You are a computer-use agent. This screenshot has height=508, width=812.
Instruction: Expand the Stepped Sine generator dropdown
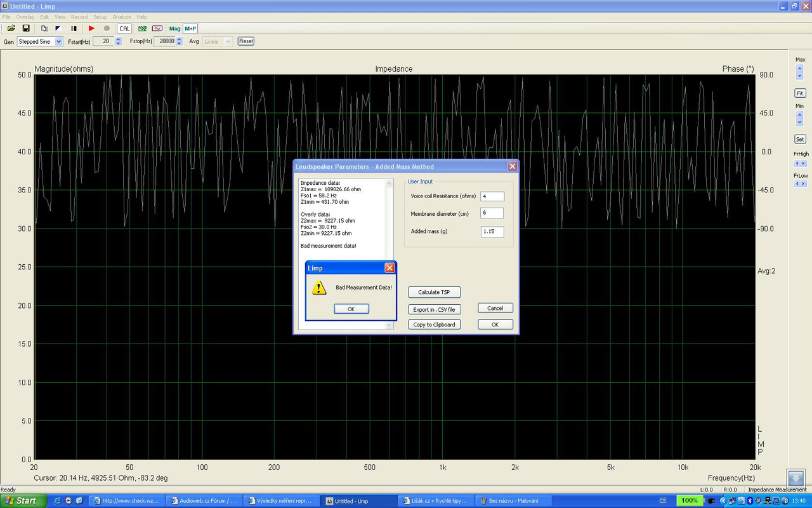click(59, 41)
